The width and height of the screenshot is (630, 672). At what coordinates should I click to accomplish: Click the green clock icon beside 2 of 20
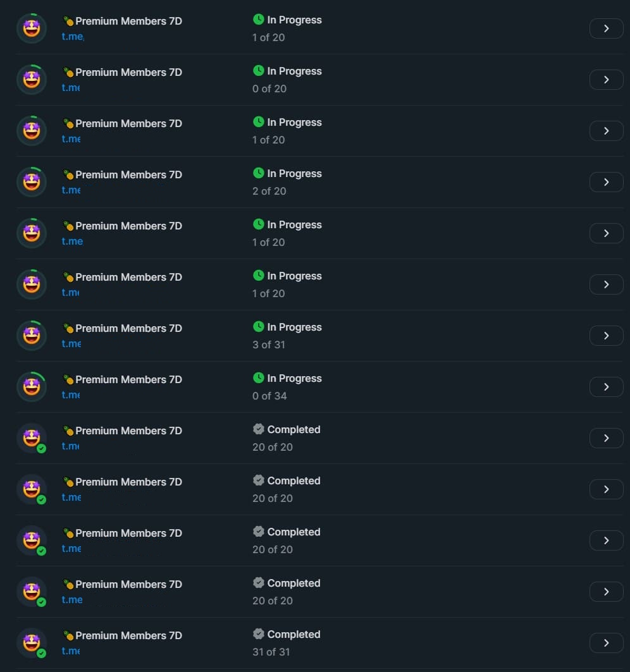tap(258, 173)
